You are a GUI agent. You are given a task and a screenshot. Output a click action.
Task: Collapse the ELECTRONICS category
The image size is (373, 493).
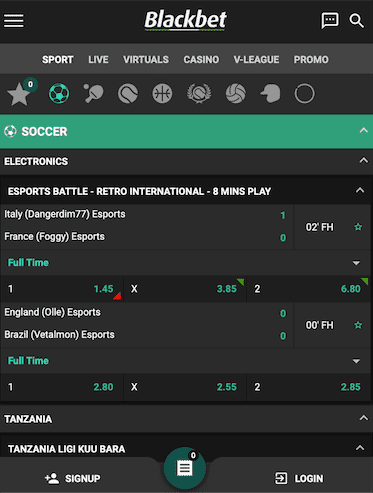click(363, 161)
